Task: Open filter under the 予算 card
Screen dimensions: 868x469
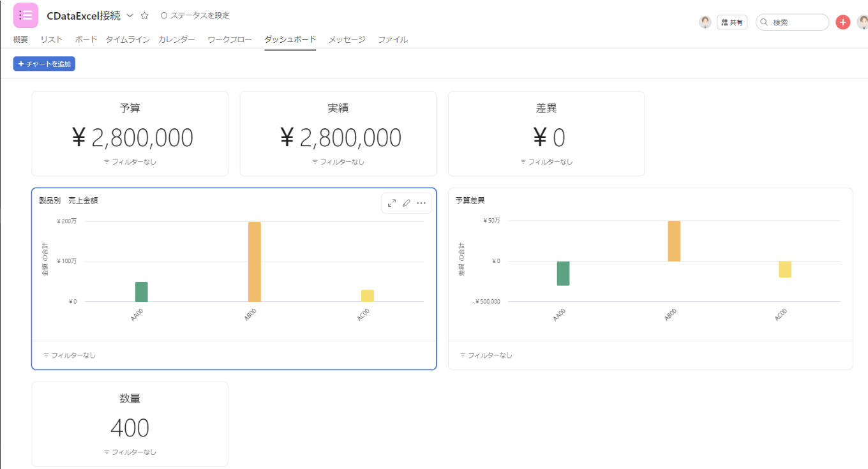Action: coord(130,162)
